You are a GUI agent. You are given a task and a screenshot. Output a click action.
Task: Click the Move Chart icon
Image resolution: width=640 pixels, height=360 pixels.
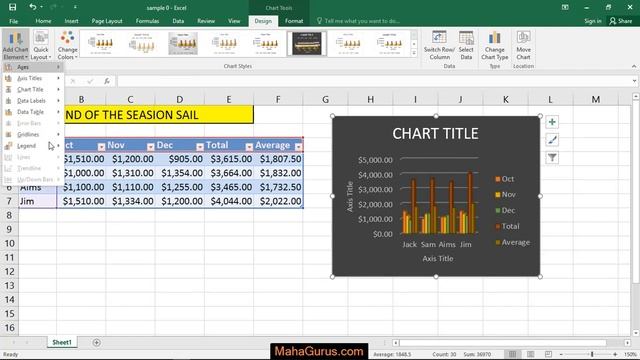[x=523, y=45]
